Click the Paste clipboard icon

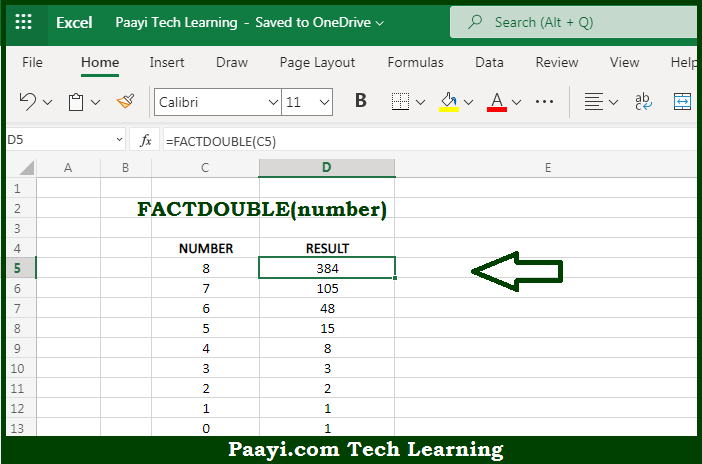[x=76, y=101]
